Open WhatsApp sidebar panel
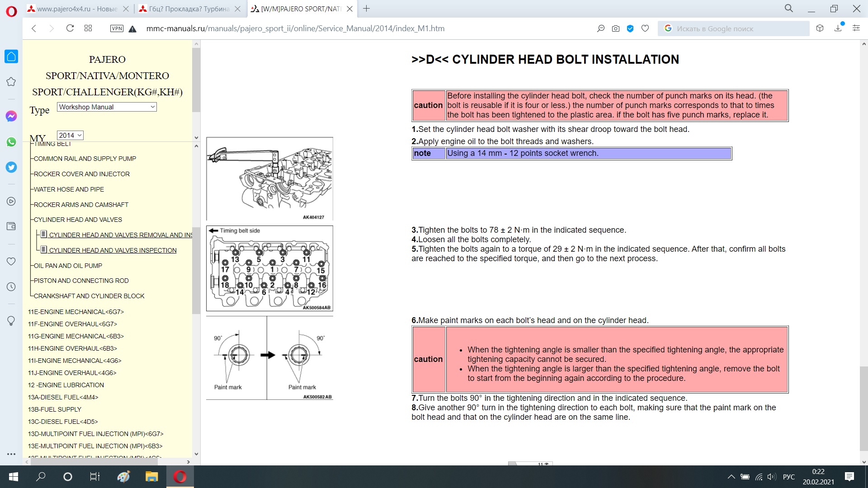The height and width of the screenshot is (488, 868). (x=11, y=142)
